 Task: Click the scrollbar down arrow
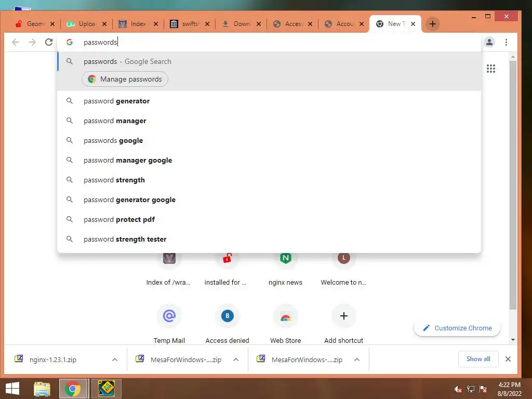tap(513, 340)
